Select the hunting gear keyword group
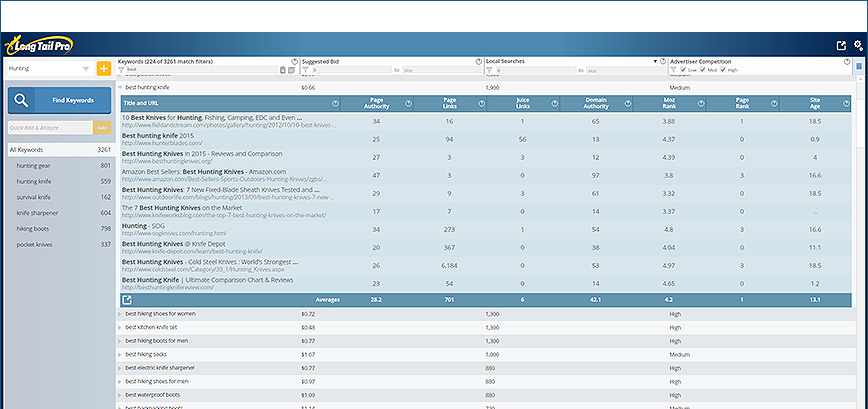The image size is (868, 409). click(60, 165)
